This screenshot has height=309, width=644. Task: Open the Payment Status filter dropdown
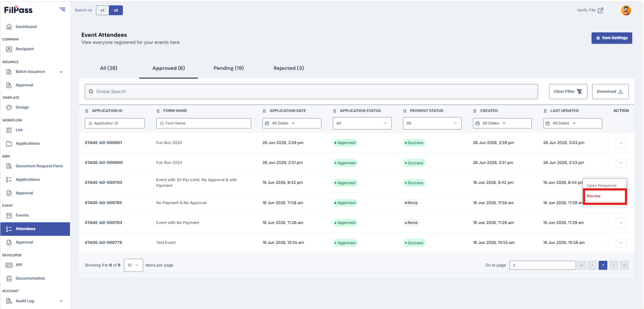[432, 123]
